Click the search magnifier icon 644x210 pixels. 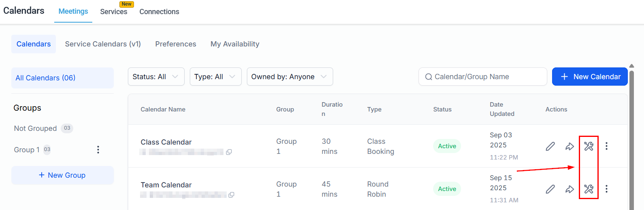tap(429, 77)
